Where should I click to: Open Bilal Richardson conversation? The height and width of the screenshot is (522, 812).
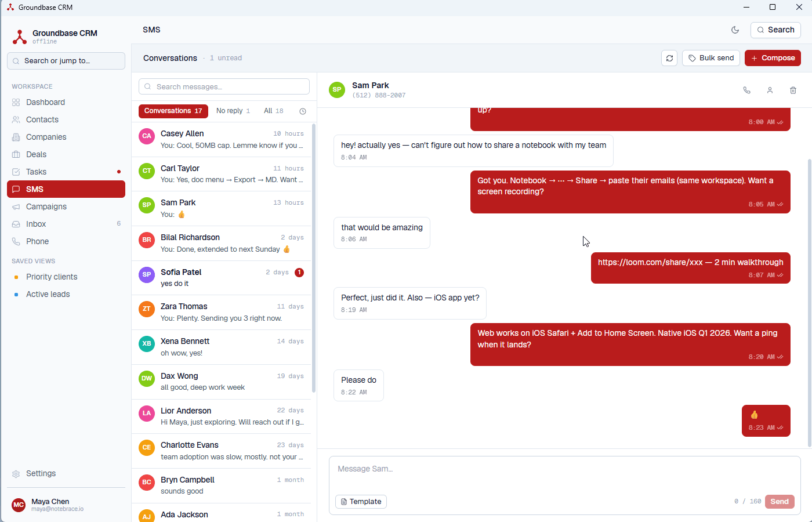tap(222, 244)
